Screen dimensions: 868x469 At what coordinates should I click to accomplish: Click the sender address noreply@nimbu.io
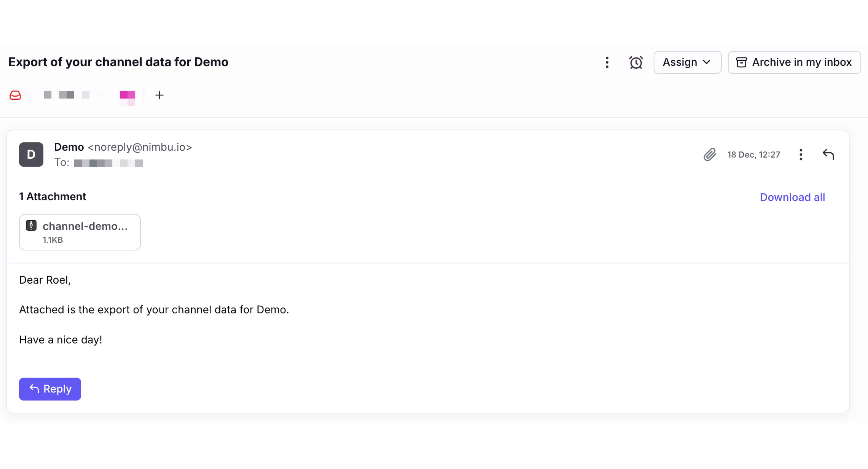[x=140, y=147]
